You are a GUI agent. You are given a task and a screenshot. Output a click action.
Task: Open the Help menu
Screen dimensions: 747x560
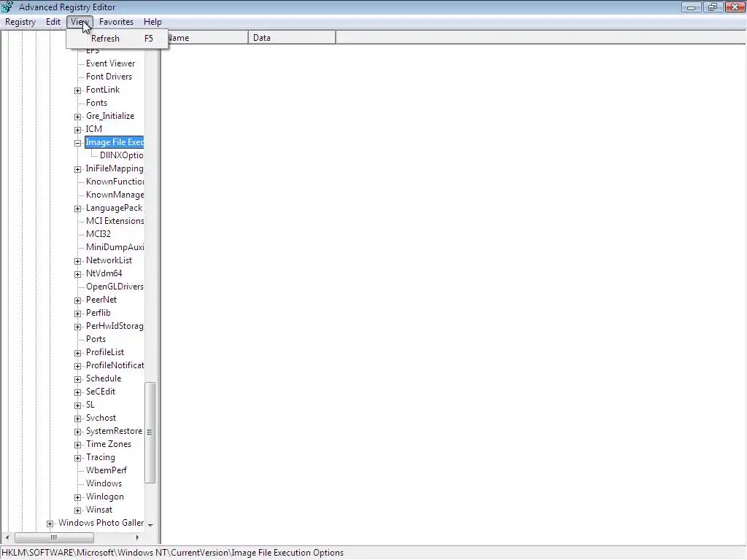click(152, 22)
